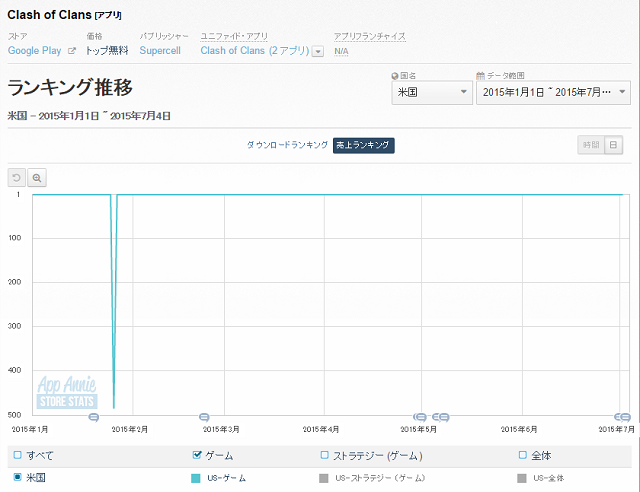Switch to daily 日 view
Screen dimensions: 640x492
tap(613, 145)
